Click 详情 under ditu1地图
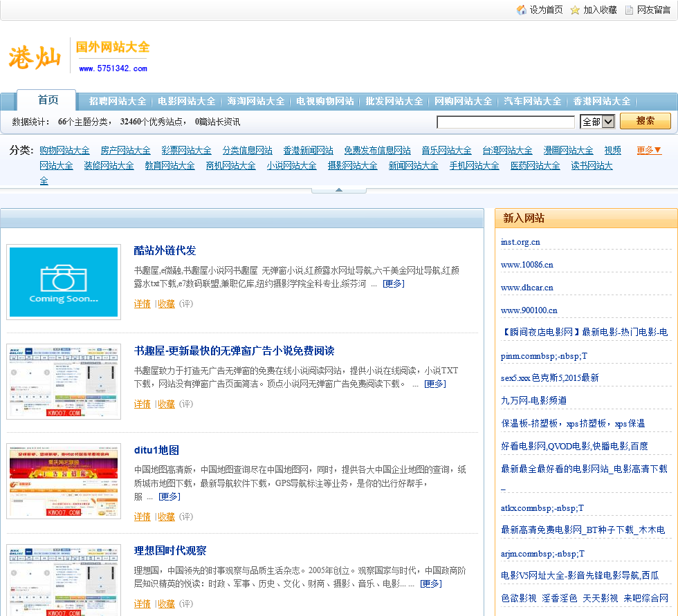 tap(143, 517)
